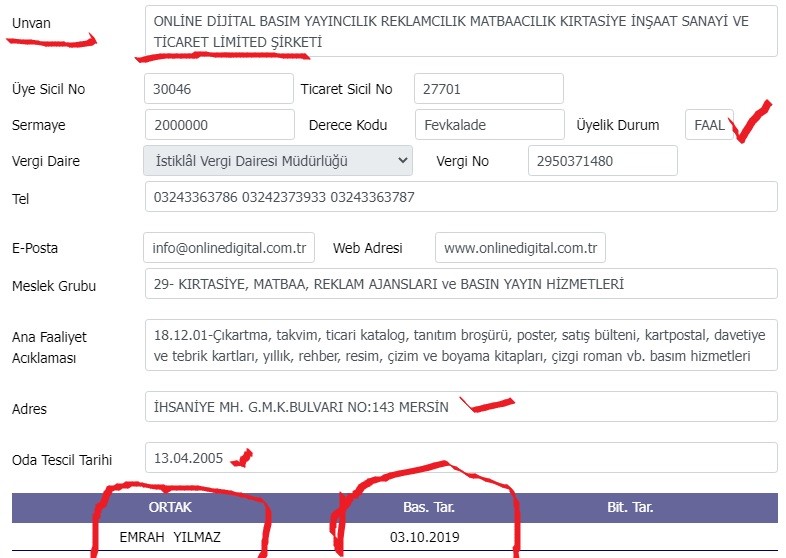This screenshot has width=786, height=558.
Task: Click the ORTAK column header
Action: [170, 507]
